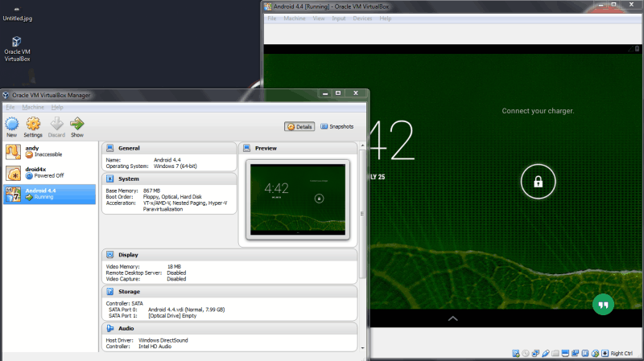Open the Input menu in Android 4.4 window

click(339, 18)
